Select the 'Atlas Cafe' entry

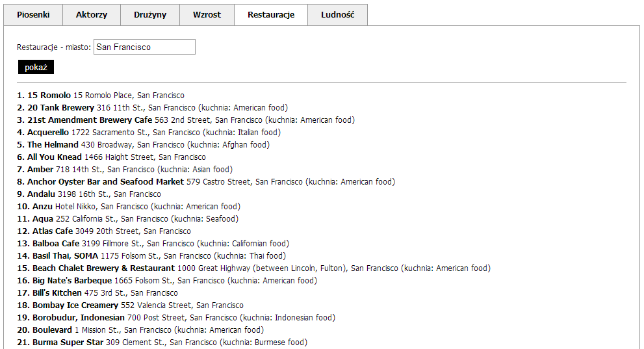[x=104, y=231]
